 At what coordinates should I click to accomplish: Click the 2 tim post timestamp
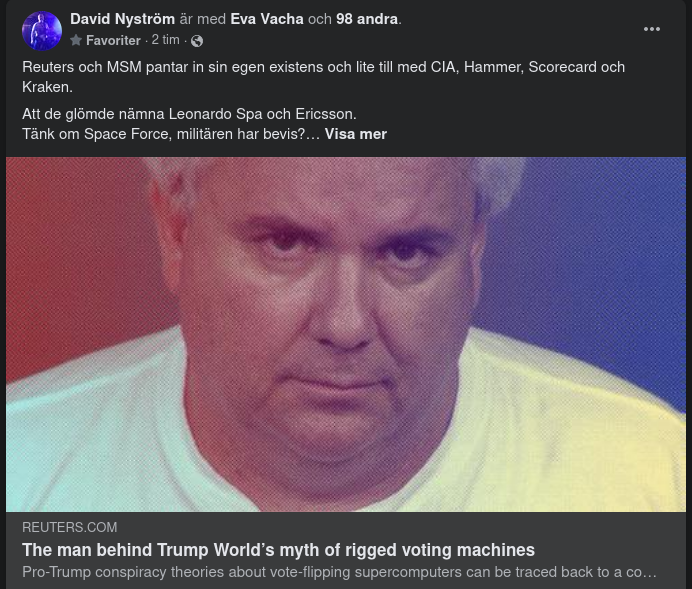165,40
